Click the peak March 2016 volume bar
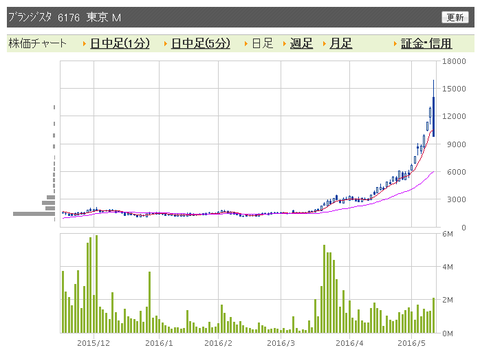 [x=324, y=289]
